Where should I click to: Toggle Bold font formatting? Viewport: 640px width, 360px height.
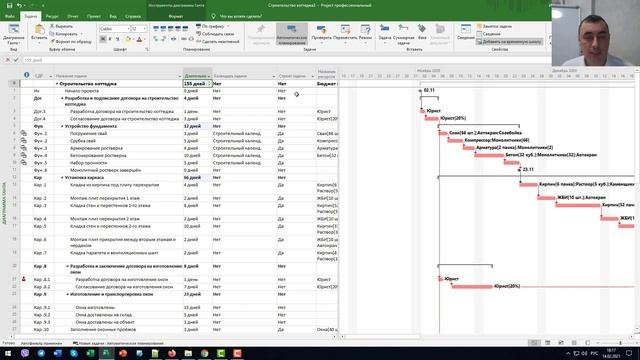click(103, 39)
